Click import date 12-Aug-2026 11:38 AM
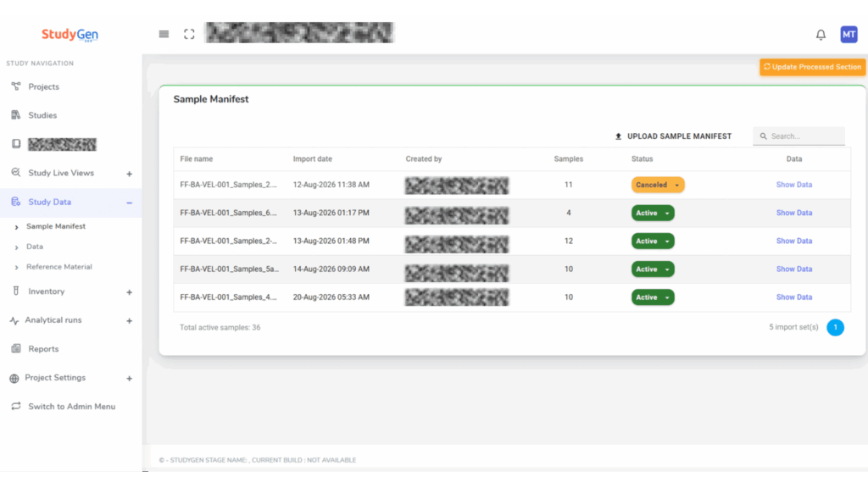 tap(331, 185)
